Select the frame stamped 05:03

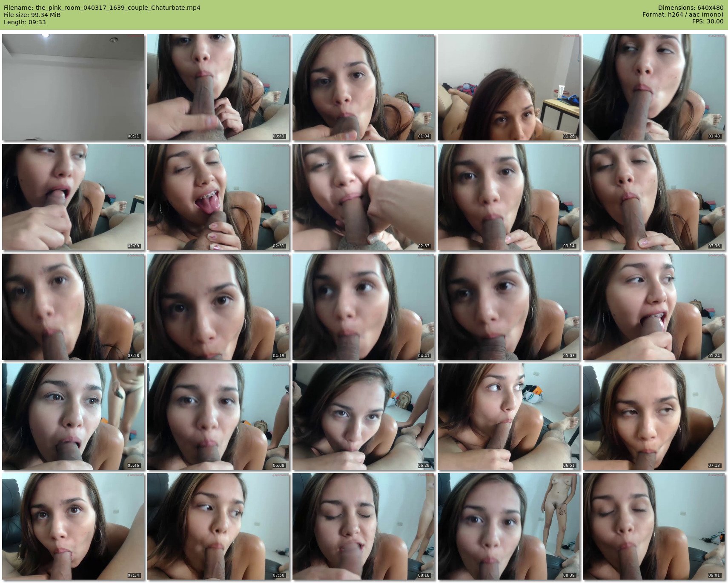(509, 307)
